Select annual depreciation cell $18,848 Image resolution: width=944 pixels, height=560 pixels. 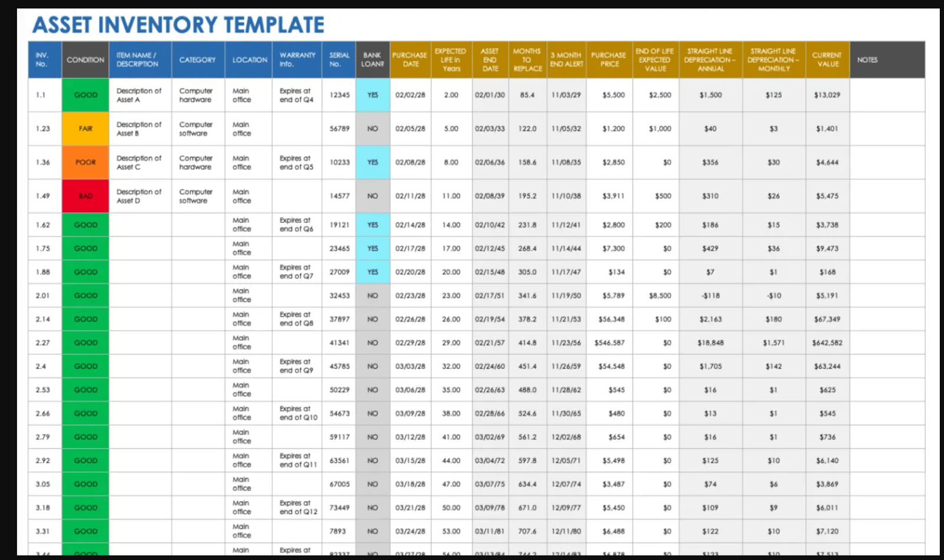click(x=711, y=342)
